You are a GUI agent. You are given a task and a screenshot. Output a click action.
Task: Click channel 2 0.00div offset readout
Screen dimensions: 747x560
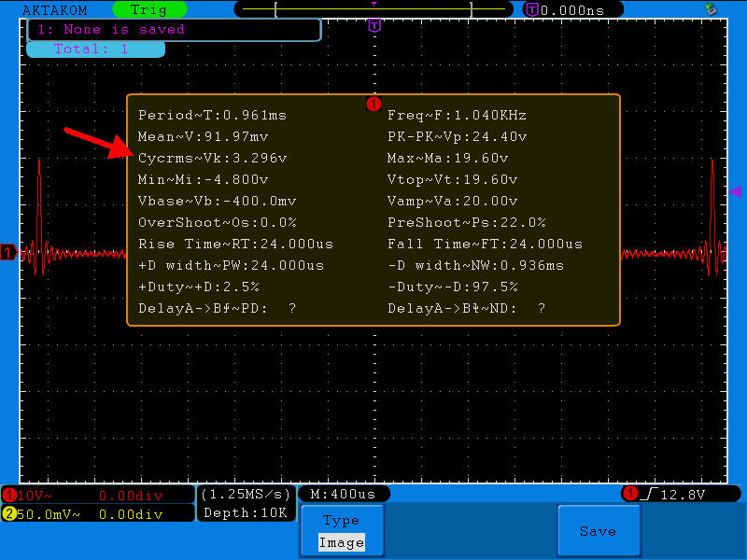[x=131, y=514]
